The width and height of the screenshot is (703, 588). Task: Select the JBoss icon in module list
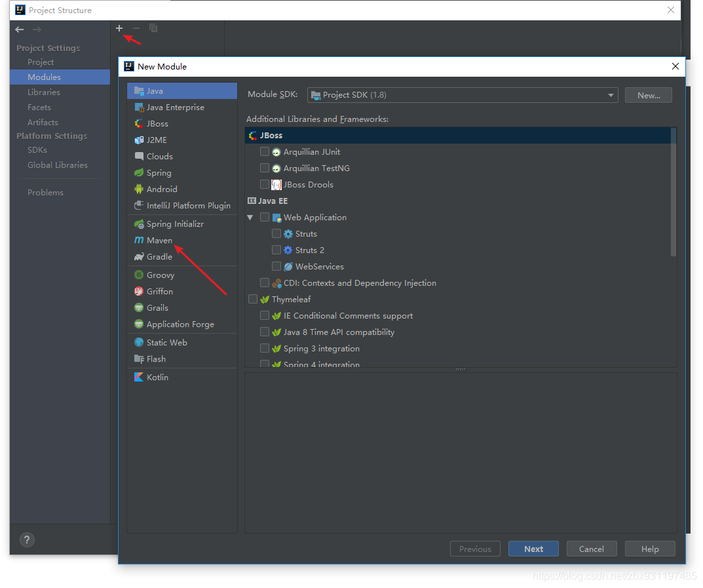(139, 123)
